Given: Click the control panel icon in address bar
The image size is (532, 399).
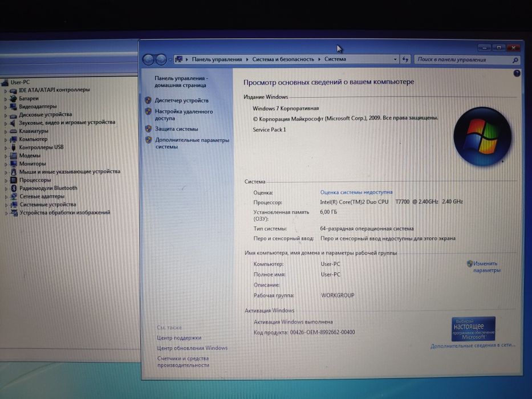Looking at the screenshot, I should tap(178, 59).
